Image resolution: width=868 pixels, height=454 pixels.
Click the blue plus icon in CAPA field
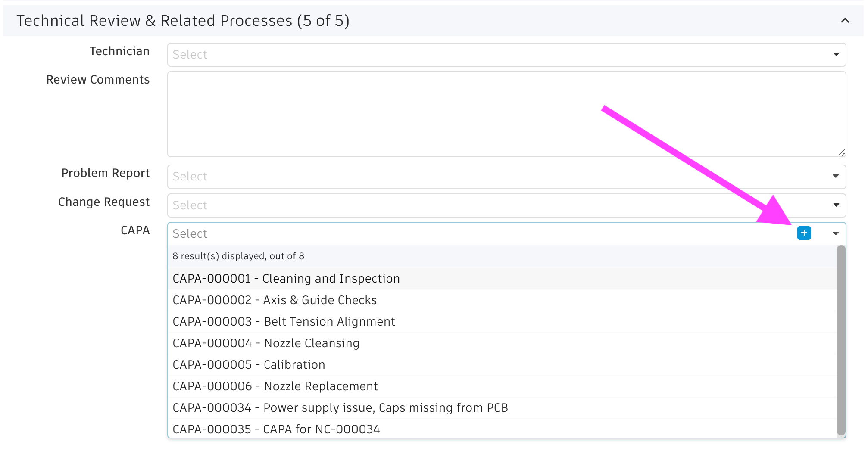[804, 233]
